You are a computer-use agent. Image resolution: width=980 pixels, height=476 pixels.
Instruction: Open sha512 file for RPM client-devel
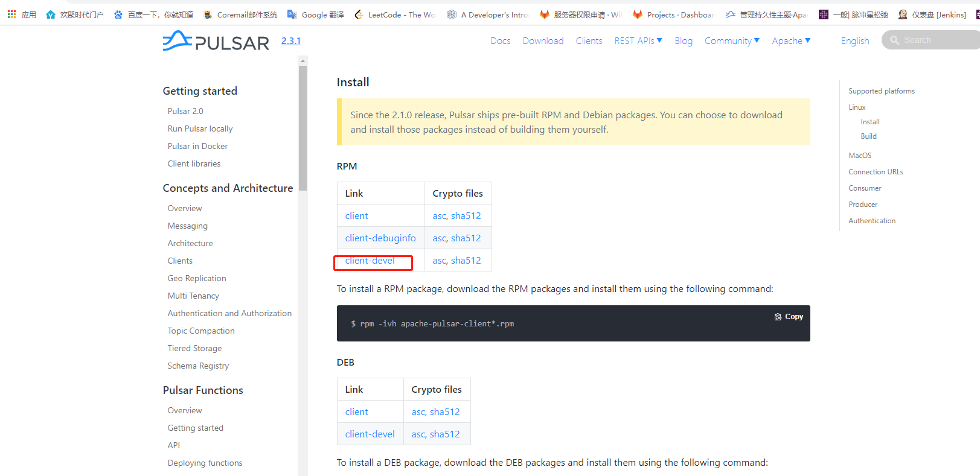click(466, 260)
